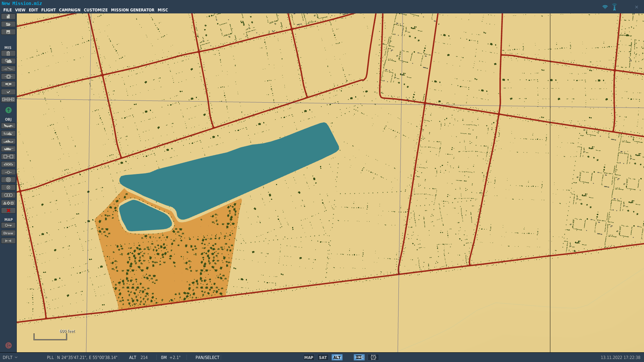Select the ship group tool
The image size is (644, 362).
(x=8, y=141)
